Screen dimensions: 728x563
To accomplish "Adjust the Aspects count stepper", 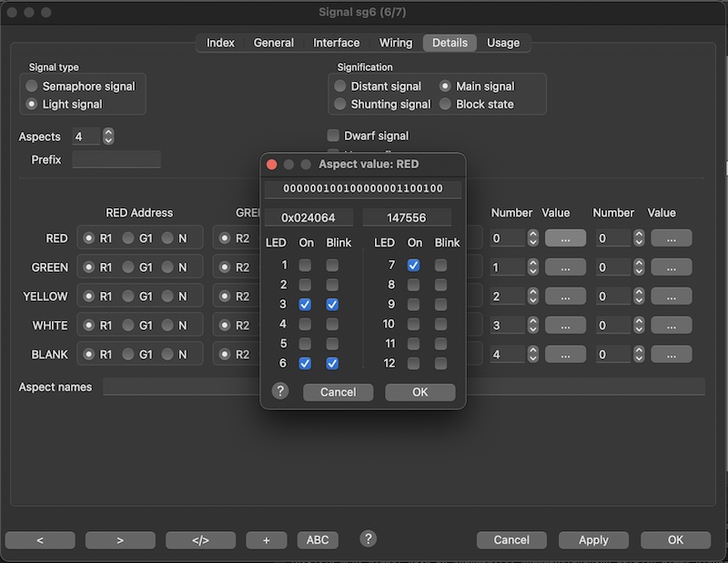I will [109, 136].
